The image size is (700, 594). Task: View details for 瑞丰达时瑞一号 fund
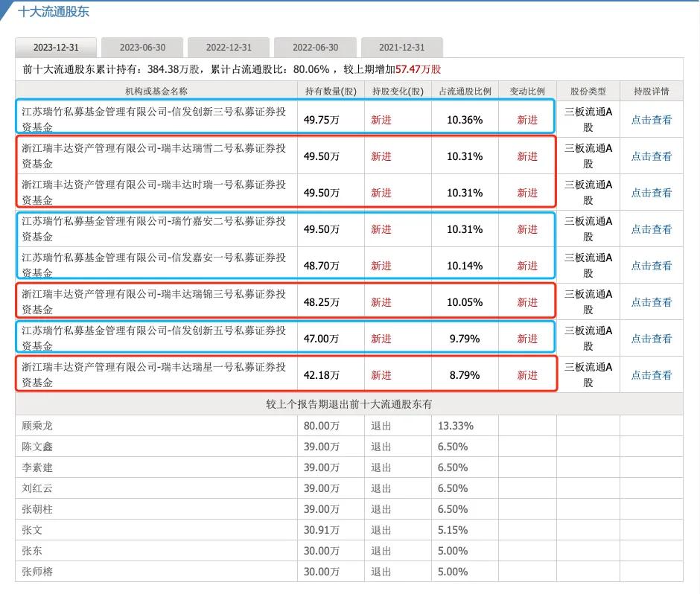(651, 192)
